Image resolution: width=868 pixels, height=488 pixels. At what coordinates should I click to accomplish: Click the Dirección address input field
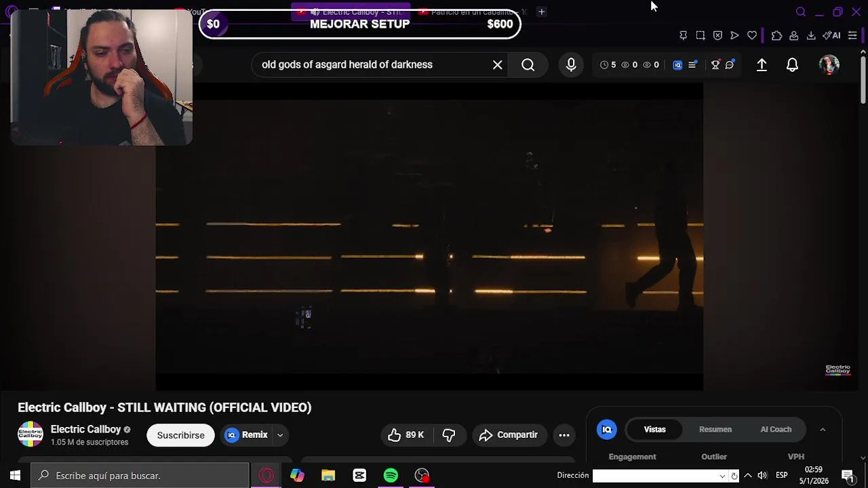656,476
